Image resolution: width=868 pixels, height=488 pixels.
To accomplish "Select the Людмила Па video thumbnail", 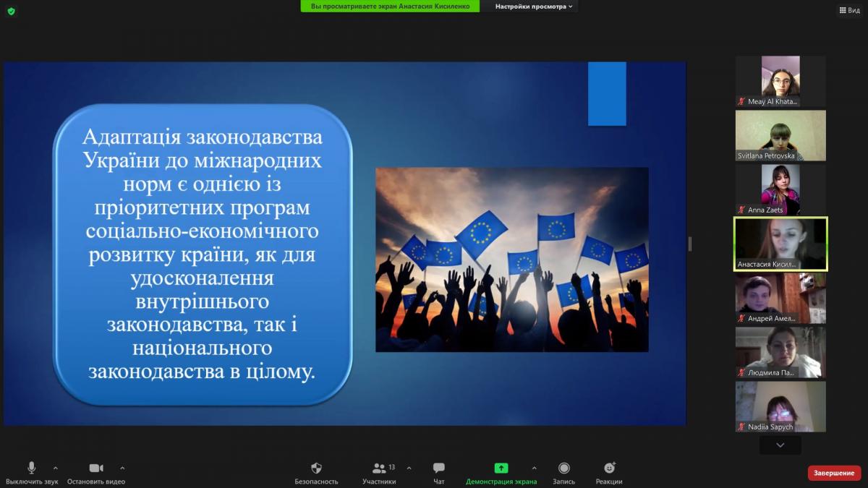I will [780, 352].
